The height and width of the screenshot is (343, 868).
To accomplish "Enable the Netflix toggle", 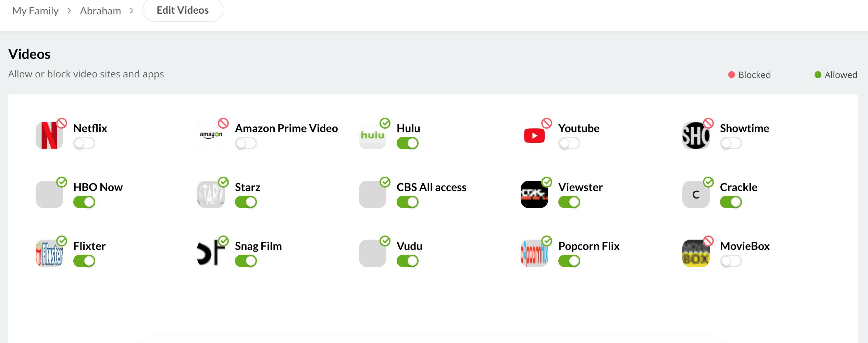I will (84, 143).
